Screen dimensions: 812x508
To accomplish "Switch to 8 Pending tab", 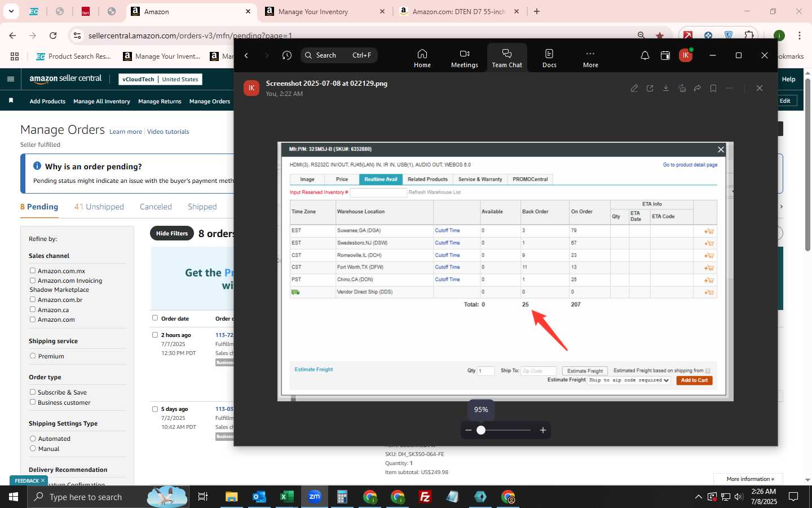I will click(x=39, y=207).
